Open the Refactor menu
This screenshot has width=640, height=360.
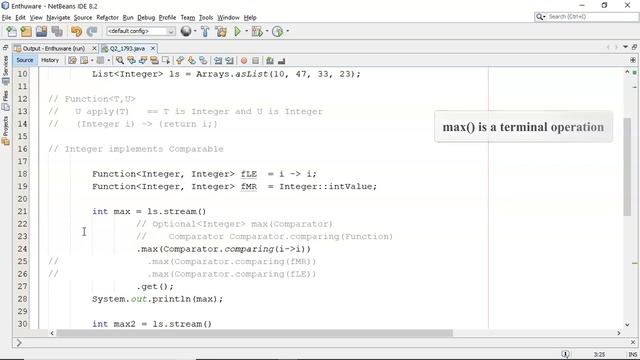pos(107,18)
